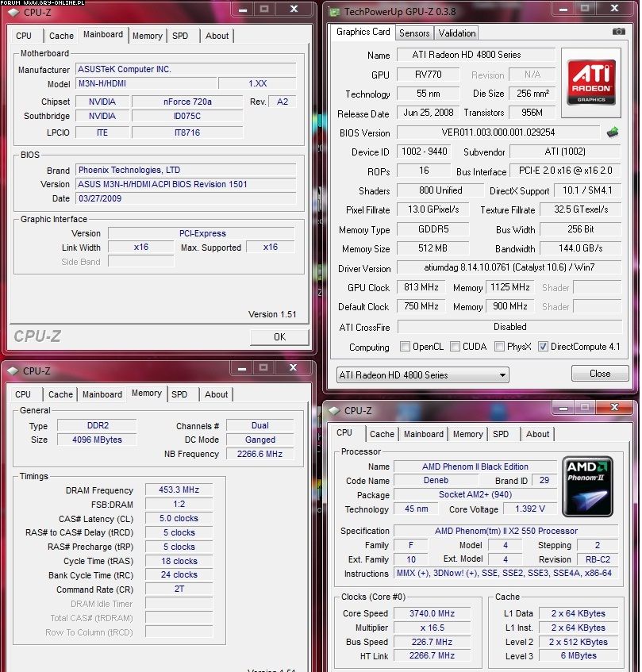Click the Code Name value Deneb
This screenshot has height=672, width=642.
tap(436, 480)
